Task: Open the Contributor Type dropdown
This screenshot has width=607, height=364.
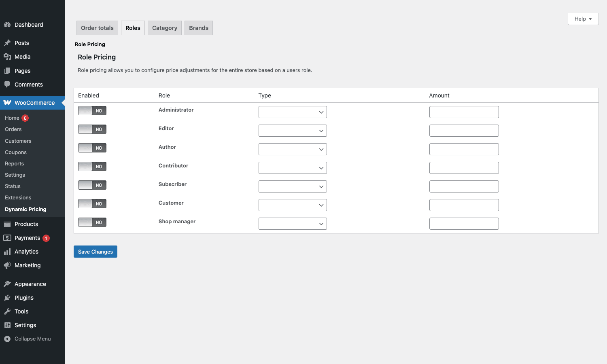Action: coord(293,168)
